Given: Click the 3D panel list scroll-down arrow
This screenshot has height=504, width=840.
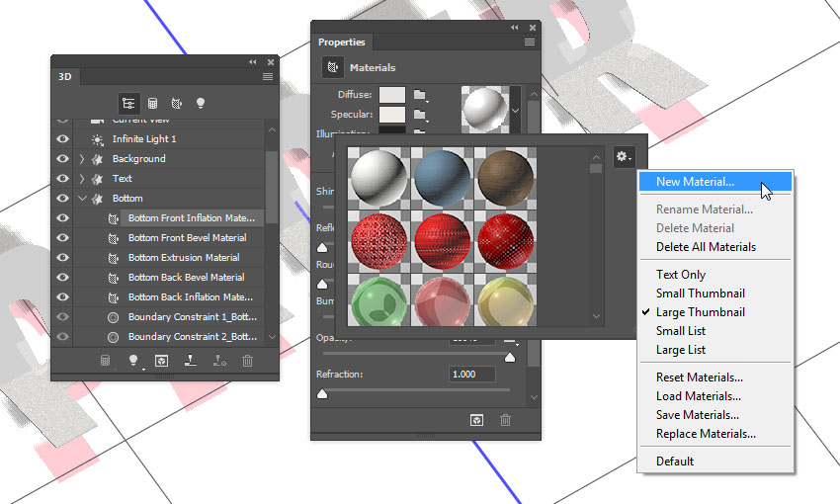Looking at the screenshot, I should (272, 337).
